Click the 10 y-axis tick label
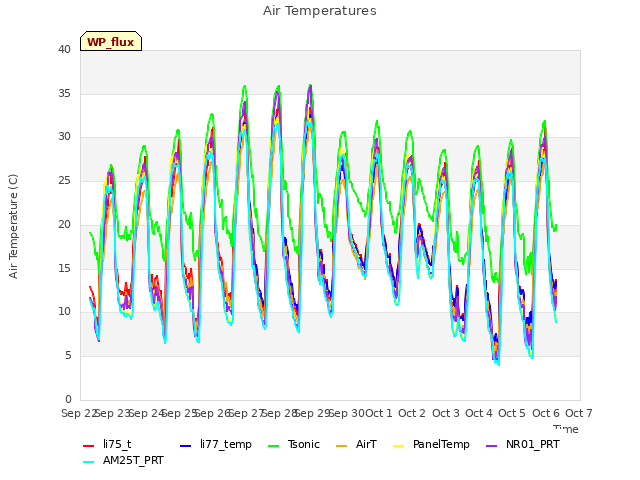Viewport: 640px width, 480px height. click(x=64, y=312)
